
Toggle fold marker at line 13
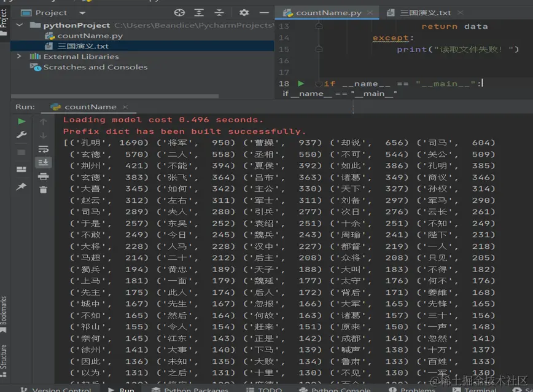click(x=319, y=26)
